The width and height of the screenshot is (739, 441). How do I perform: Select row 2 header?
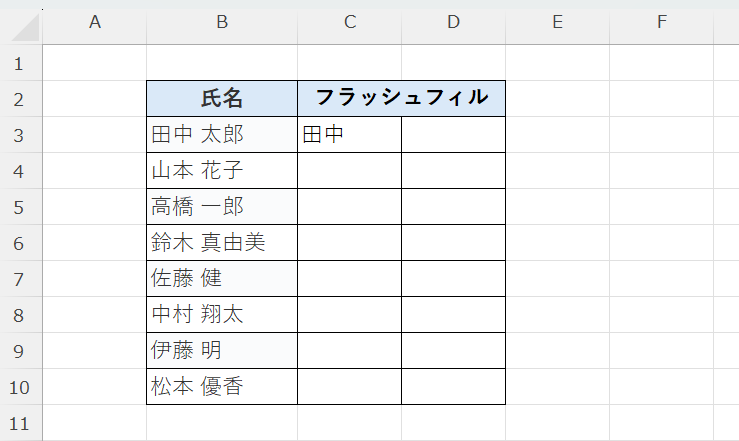click(21, 98)
